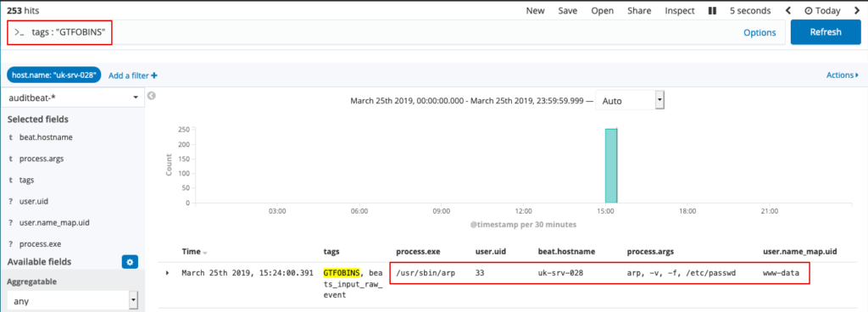Select the process.args selected field

42,159
